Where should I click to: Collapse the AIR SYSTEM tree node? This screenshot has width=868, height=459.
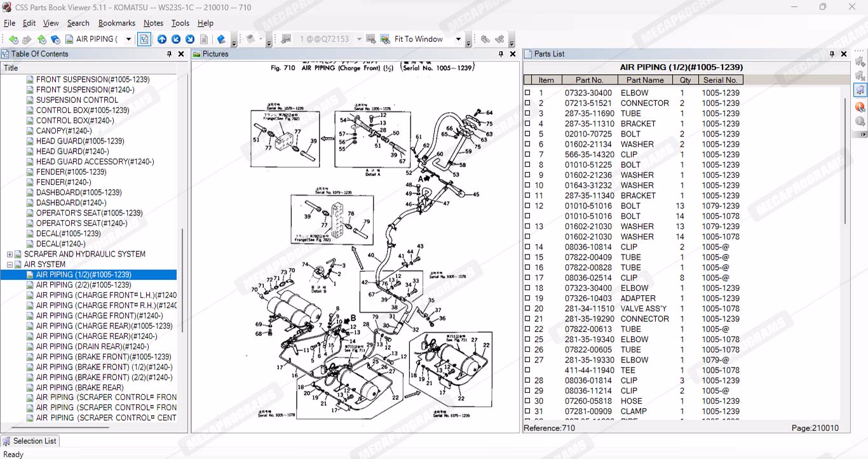10,265
